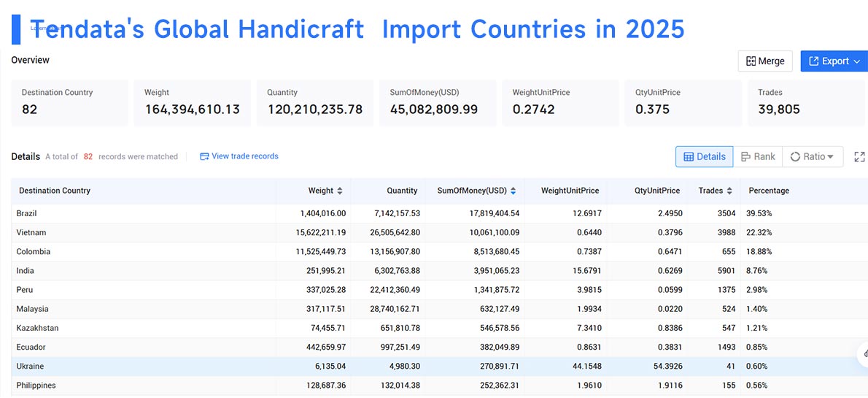Switch to the Rank view tab

coord(758,156)
